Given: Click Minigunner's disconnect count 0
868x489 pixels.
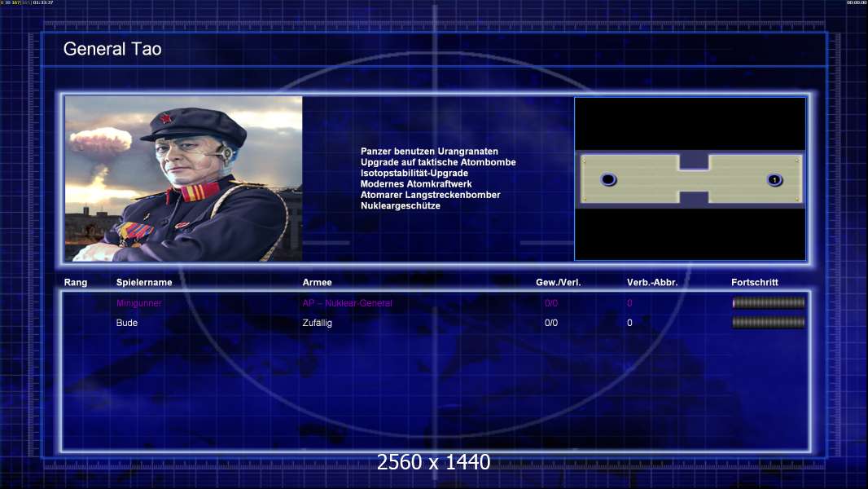Looking at the screenshot, I should point(629,303).
